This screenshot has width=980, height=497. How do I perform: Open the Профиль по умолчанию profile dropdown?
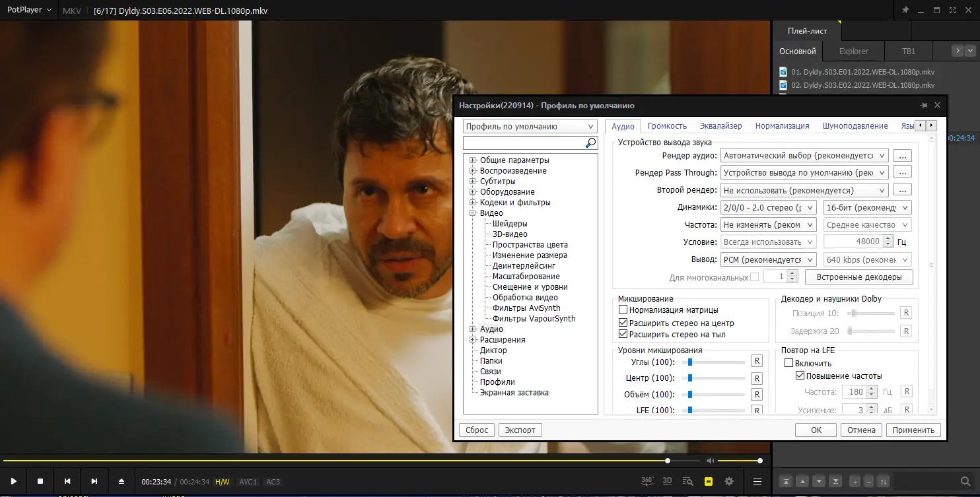click(530, 127)
